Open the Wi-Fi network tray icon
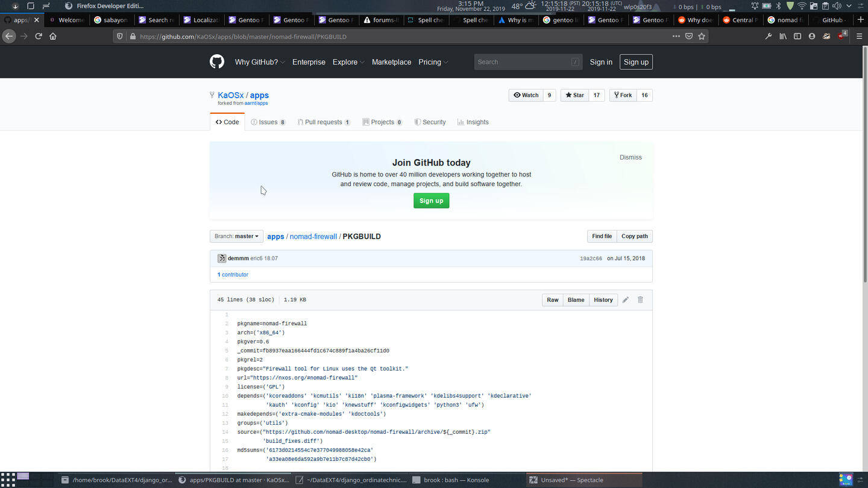 [x=802, y=6]
